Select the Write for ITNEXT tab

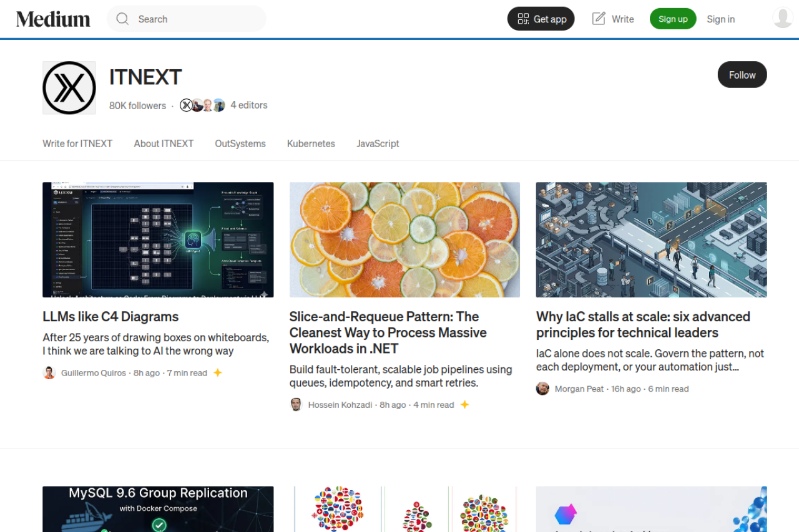[77, 143]
